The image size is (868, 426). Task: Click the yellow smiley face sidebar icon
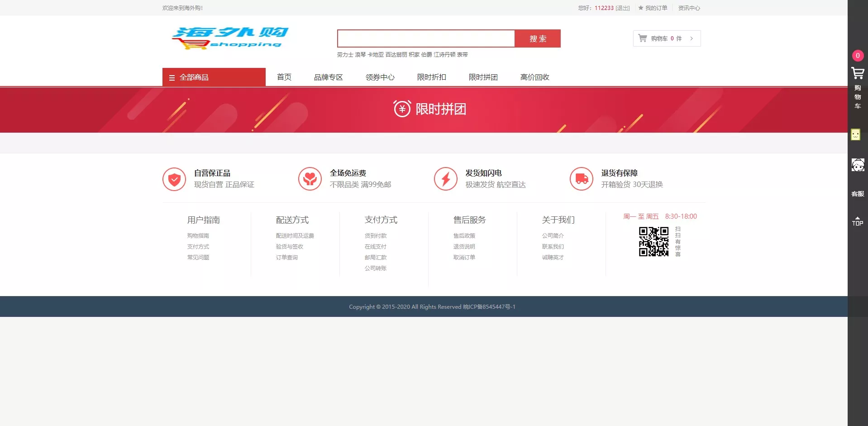coord(855,134)
